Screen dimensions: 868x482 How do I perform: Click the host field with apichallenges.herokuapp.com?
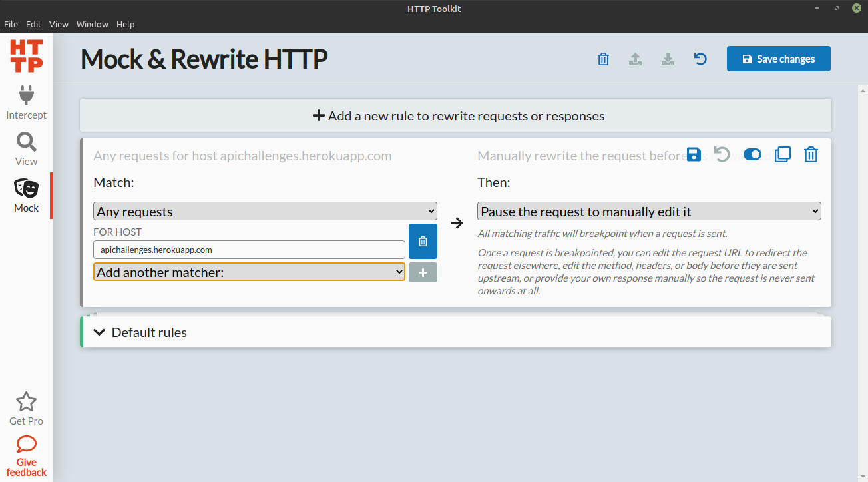(x=249, y=250)
